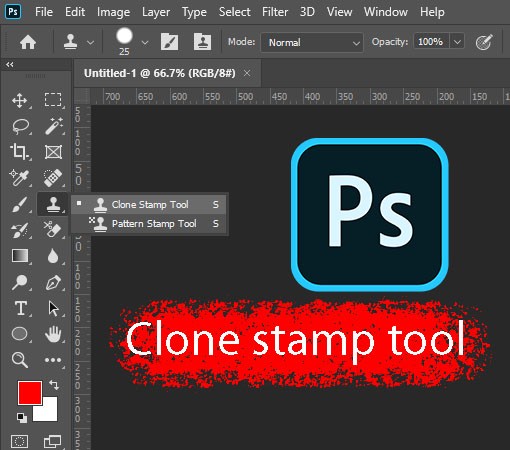Click the brush size preview showing 25
The height and width of the screenshot is (450, 510).
tap(124, 41)
